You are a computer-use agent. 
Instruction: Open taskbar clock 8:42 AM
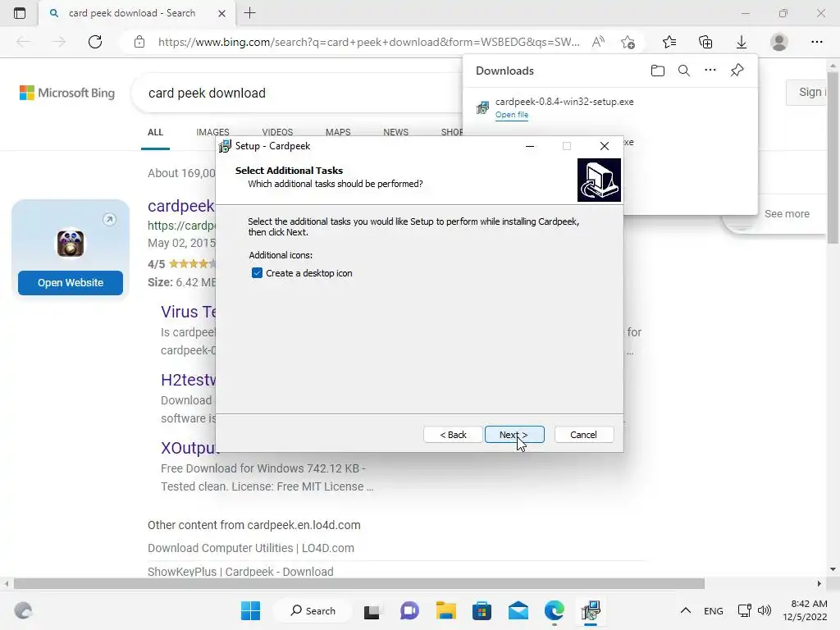click(805, 610)
